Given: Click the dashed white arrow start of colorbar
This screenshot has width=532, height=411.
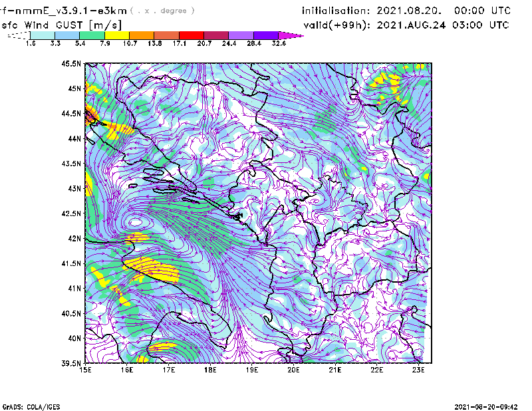Looking at the screenshot, I should click(19, 35).
